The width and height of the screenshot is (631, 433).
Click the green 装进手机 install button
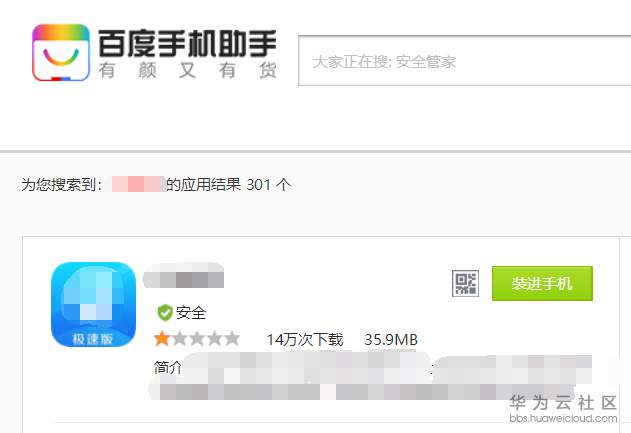(542, 283)
